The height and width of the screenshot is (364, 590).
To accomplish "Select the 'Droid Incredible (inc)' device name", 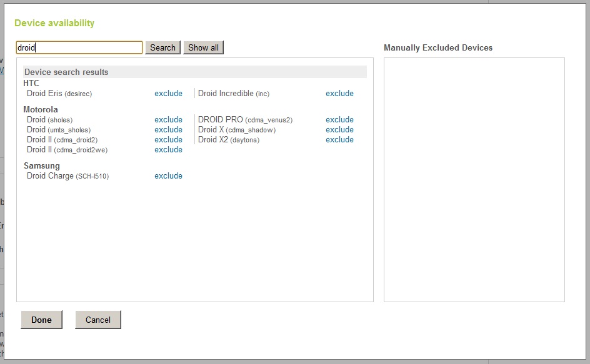I will [x=234, y=94].
